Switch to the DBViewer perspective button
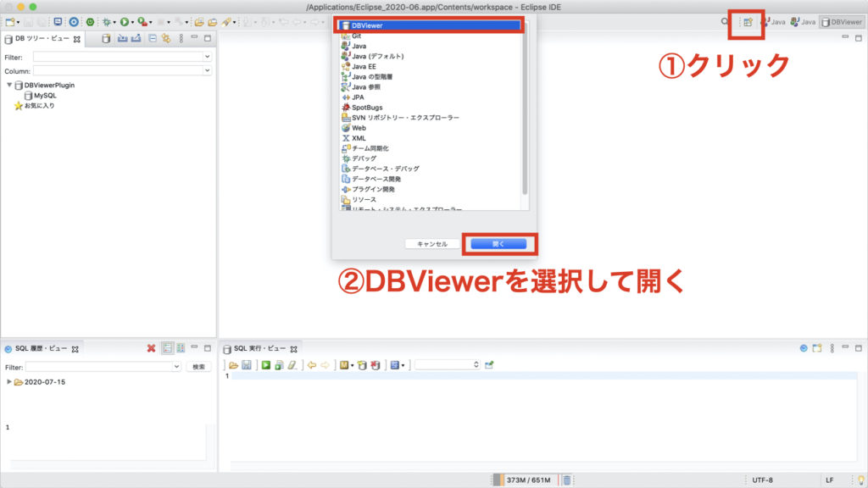868x488 pixels. (842, 22)
